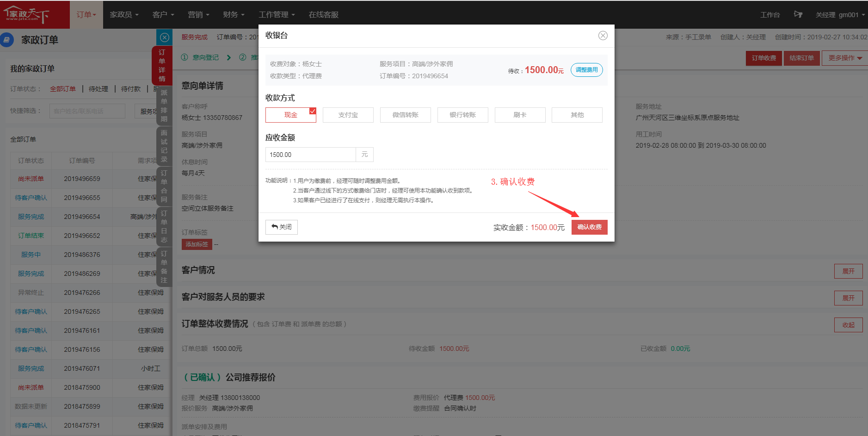
Task: Click 订单状态 column header
Action: coord(31,161)
